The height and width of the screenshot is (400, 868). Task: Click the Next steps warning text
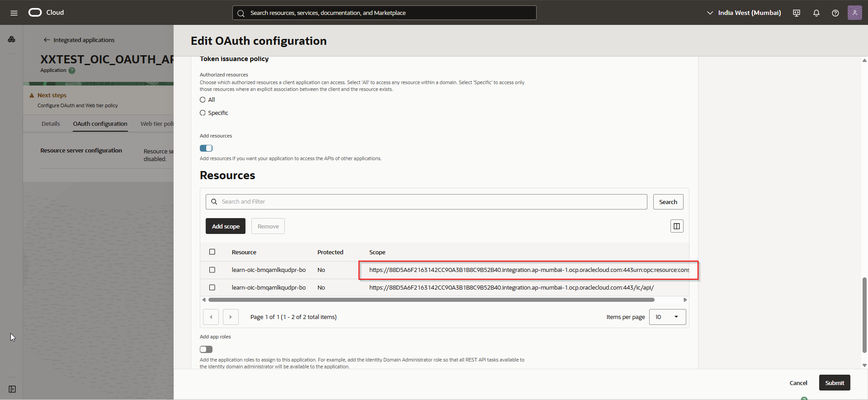point(52,95)
